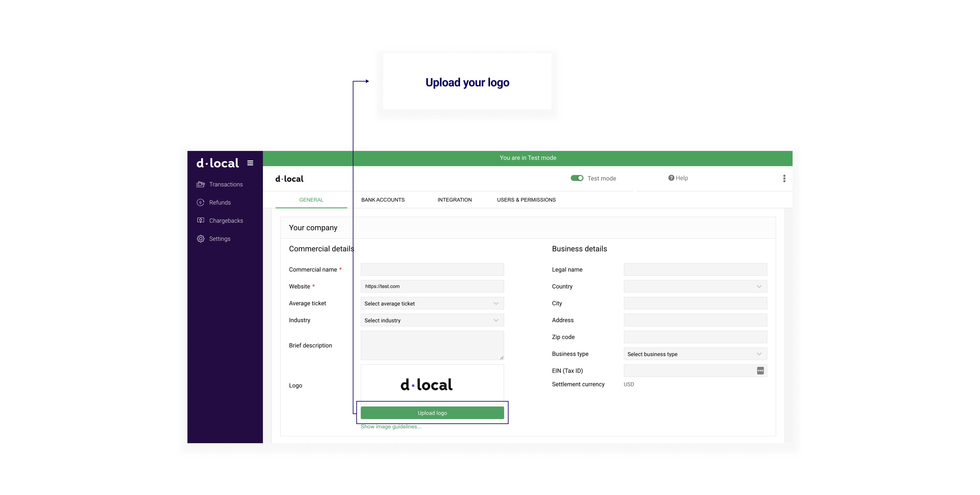Open Settings via the gear icon

[201, 239]
